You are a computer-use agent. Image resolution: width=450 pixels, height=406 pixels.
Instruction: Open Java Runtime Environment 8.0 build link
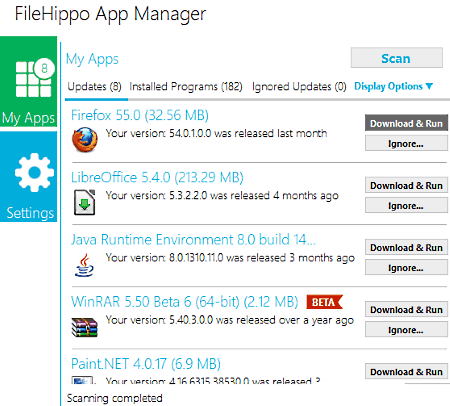(193, 240)
